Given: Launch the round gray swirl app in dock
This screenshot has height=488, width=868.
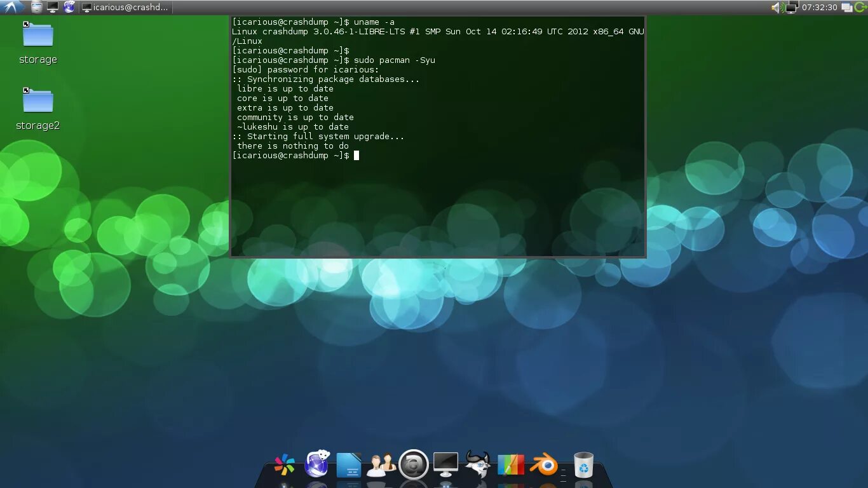Looking at the screenshot, I should pyautogui.click(x=414, y=465).
